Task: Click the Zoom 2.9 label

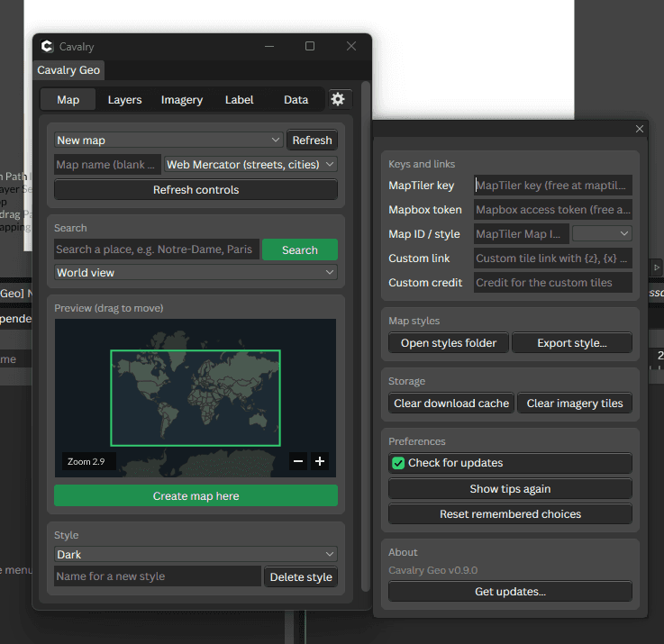Action: [86, 461]
